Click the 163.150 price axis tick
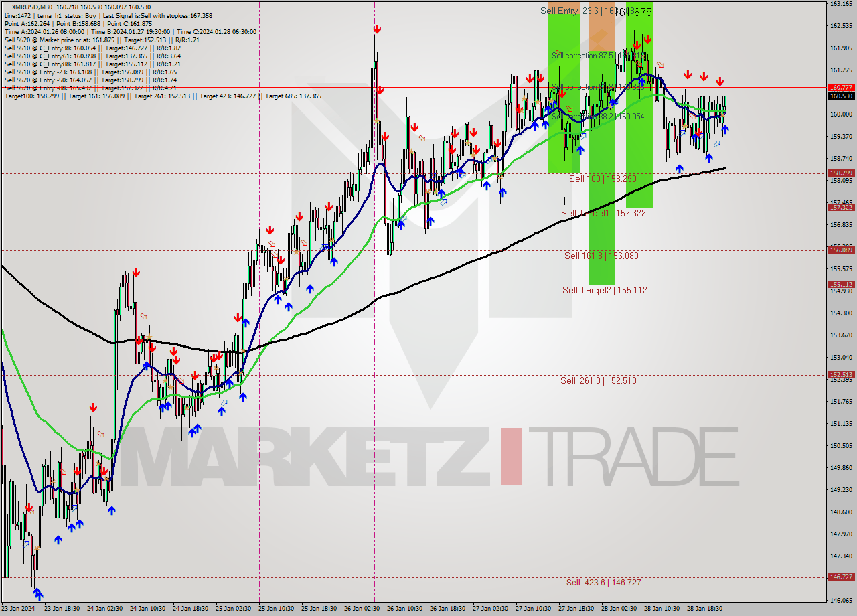 tap(841, 4)
